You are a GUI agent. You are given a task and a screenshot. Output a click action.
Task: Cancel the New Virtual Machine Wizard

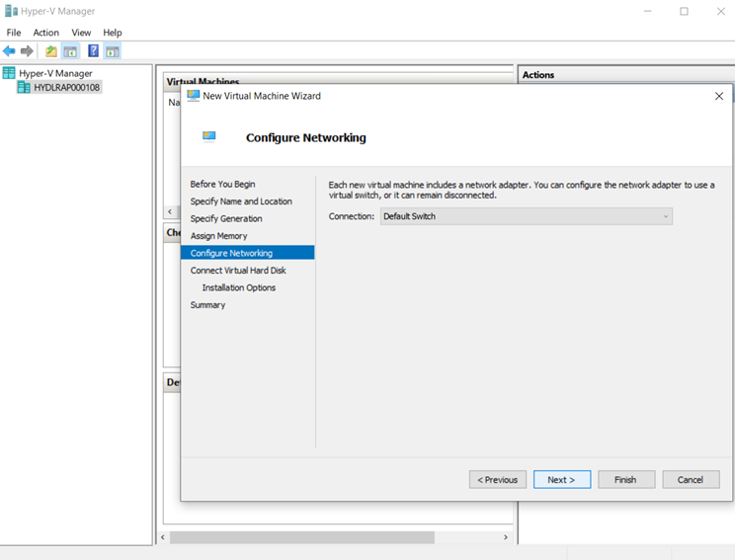pyautogui.click(x=691, y=479)
